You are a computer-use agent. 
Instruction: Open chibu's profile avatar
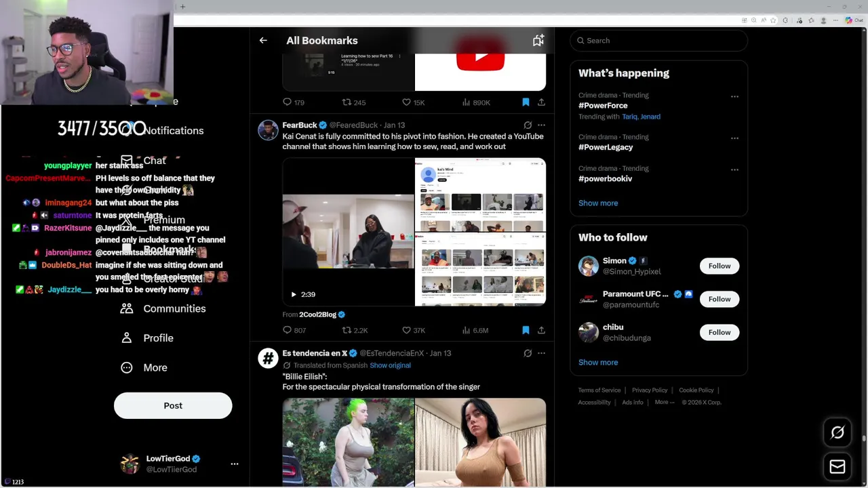[x=589, y=332]
